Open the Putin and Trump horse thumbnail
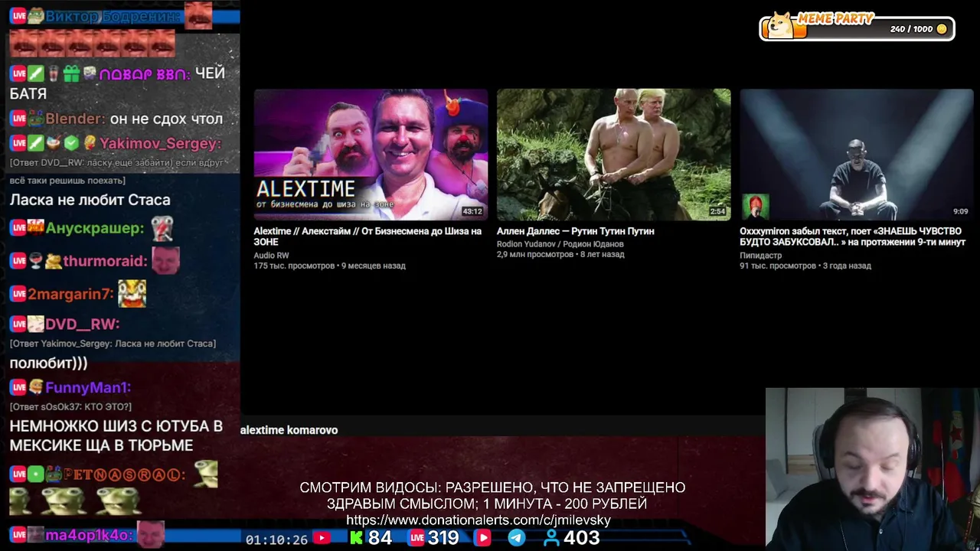980x551 pixels. tap(613, 155)
